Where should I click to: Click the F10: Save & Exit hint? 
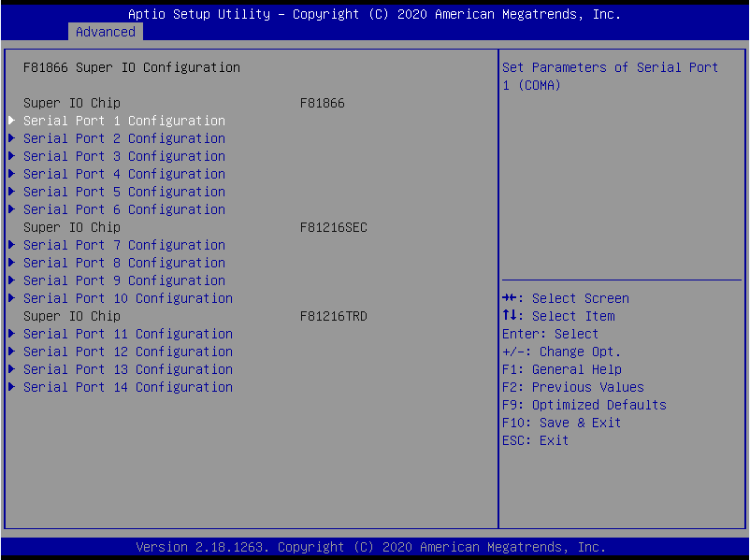click(x=561, y=423)
